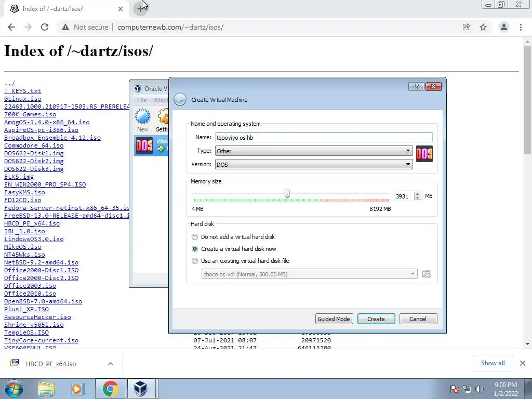Open the Type dropdown showing Other

[x=314, y=151]
